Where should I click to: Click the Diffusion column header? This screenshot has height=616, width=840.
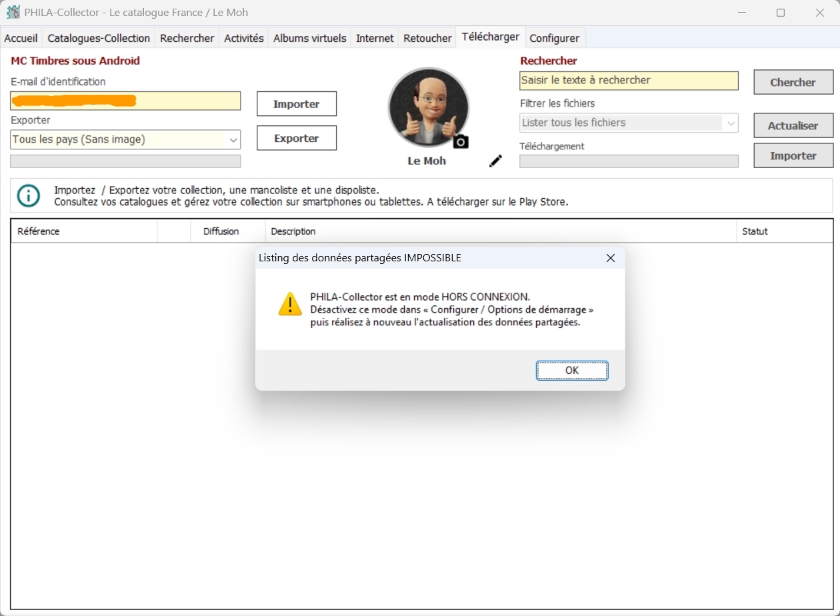tap(228, 231)
